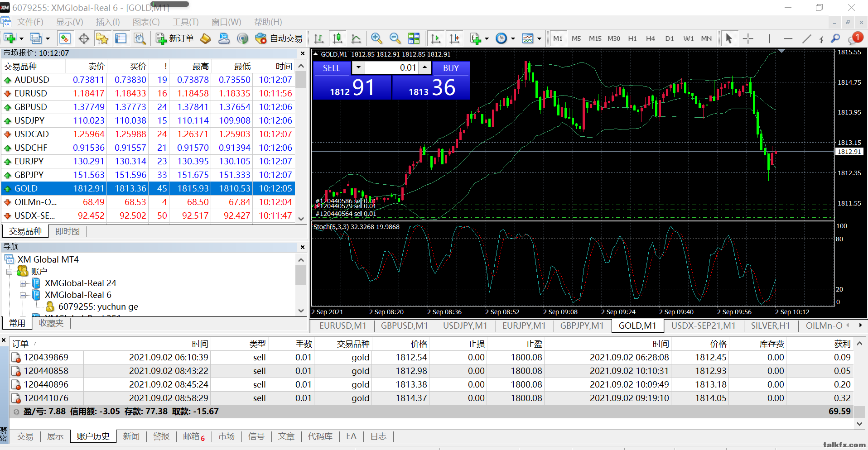Click the zoom in magnifier icon

click(x=376, y=38)
